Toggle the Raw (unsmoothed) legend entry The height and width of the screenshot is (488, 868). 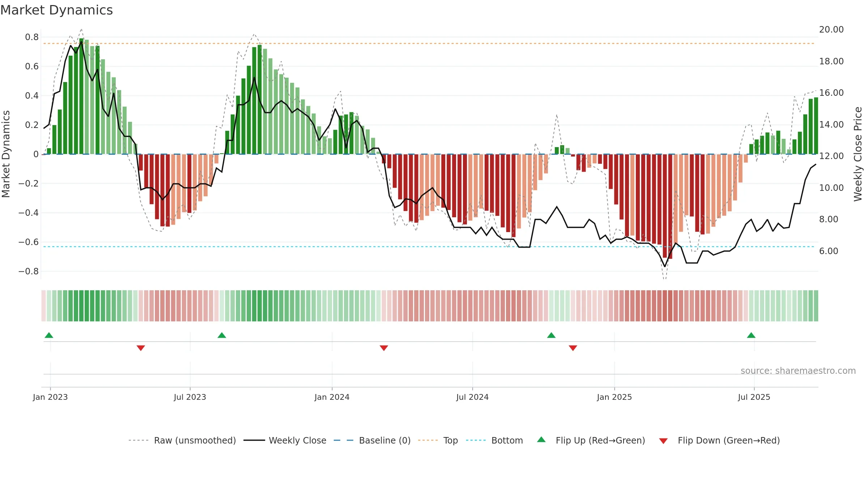point(182,440)
